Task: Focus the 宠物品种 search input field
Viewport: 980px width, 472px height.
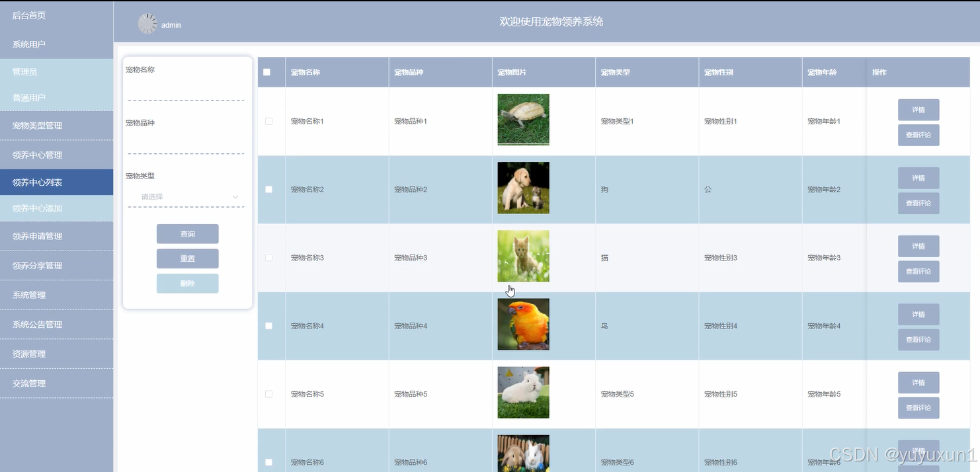Action: (x=186, y=144)
